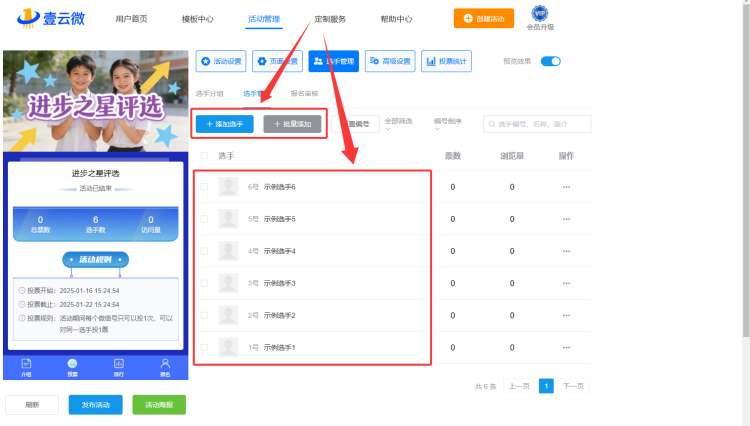
Task: Click the 添加选手 button
Action: 225,124
